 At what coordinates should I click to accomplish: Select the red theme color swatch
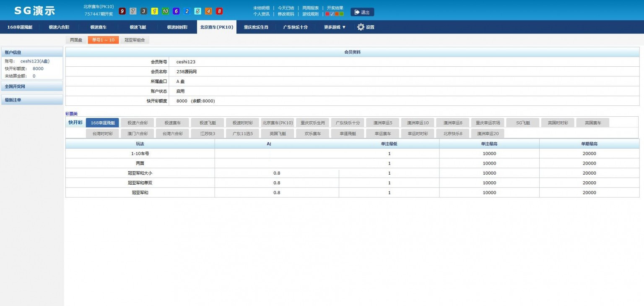point(327,14)
